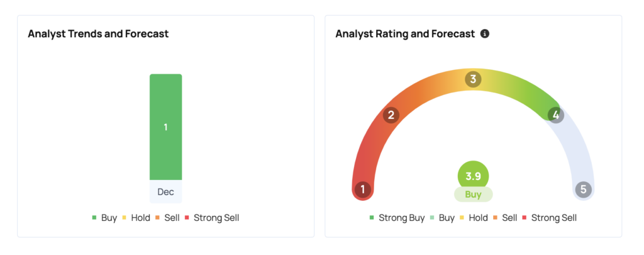
Task: Toggle Strong Buy legend under the gauge
Action: coord(397,218)
